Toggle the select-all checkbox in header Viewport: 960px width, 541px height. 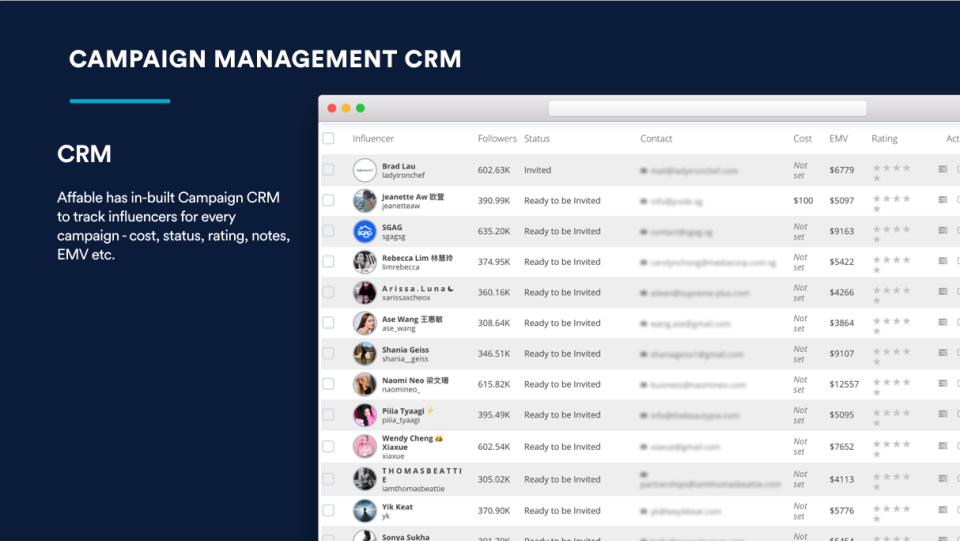tap(329, 138)
